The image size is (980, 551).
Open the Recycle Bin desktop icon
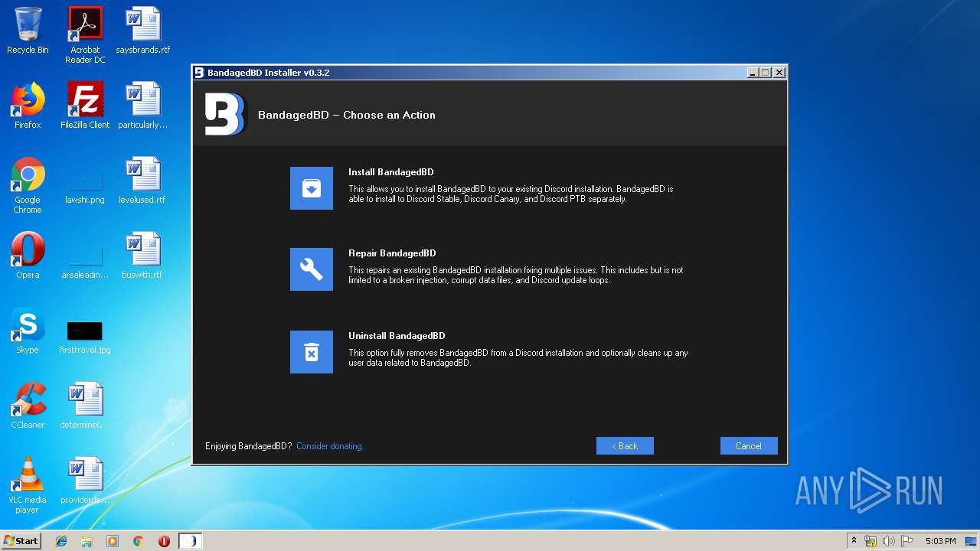(x=28, y=31)
